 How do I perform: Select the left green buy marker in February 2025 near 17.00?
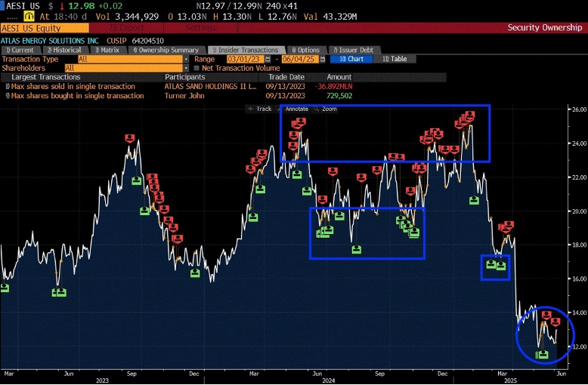(x=491, y=264)
